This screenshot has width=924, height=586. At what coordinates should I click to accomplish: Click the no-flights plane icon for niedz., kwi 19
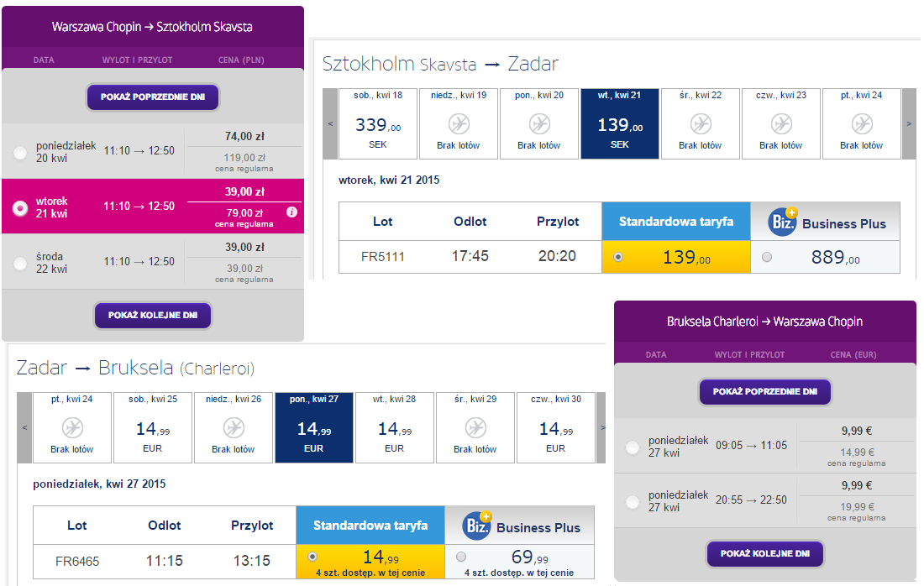point(459,124)
